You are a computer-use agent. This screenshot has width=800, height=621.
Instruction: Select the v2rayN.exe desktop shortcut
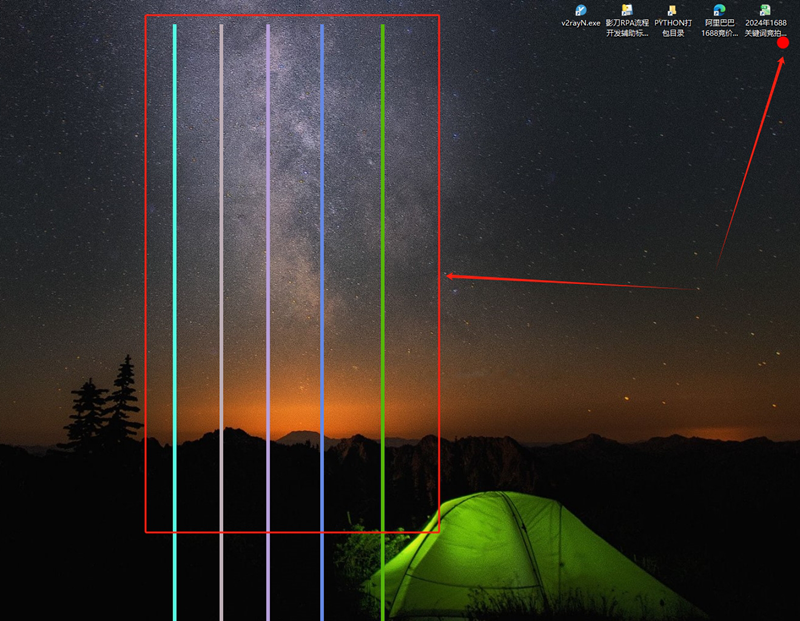(581, 16)
